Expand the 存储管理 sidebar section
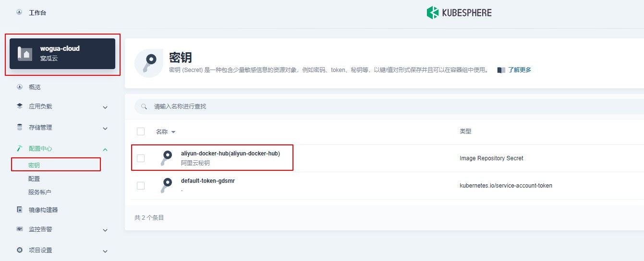This screenshot has width=644, height=261. [105, 128]
